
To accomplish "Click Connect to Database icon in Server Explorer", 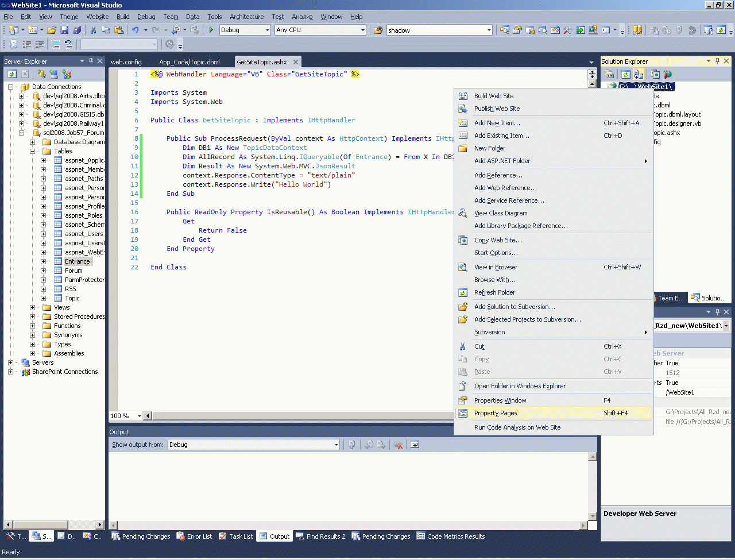I will point(41,74).
